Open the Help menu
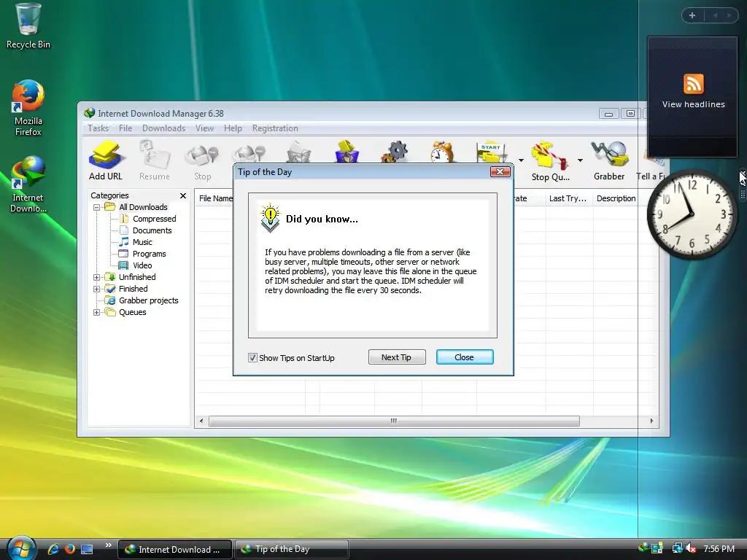747x560 pixels. [233, 128]
